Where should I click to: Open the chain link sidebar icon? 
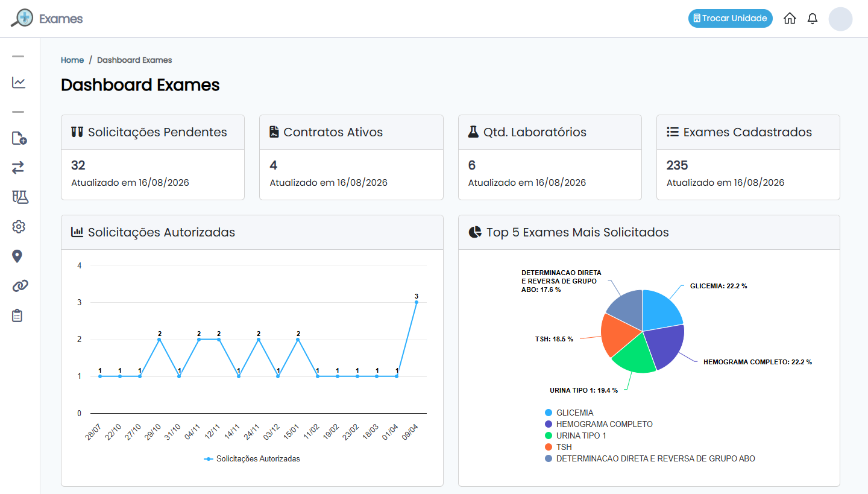(20, 286)
